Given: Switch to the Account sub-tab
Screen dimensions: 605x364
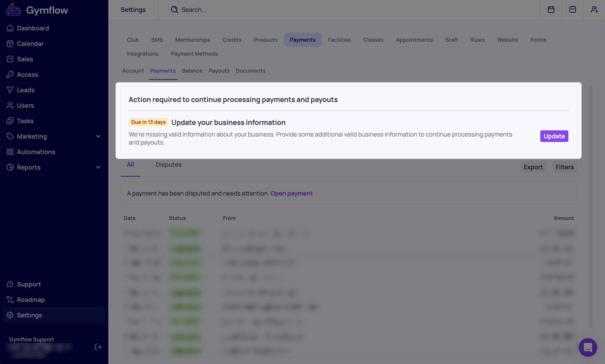Looking at the screenshot, I should 133,71.
